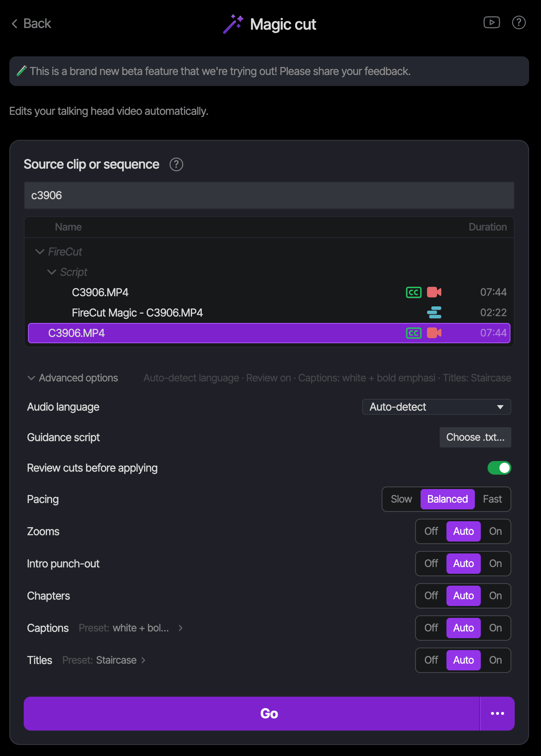The height and width of the screenshot is (756, 541).
Task: Turn Captions Off
Action: pyautogui.click(x=431, y=628)
